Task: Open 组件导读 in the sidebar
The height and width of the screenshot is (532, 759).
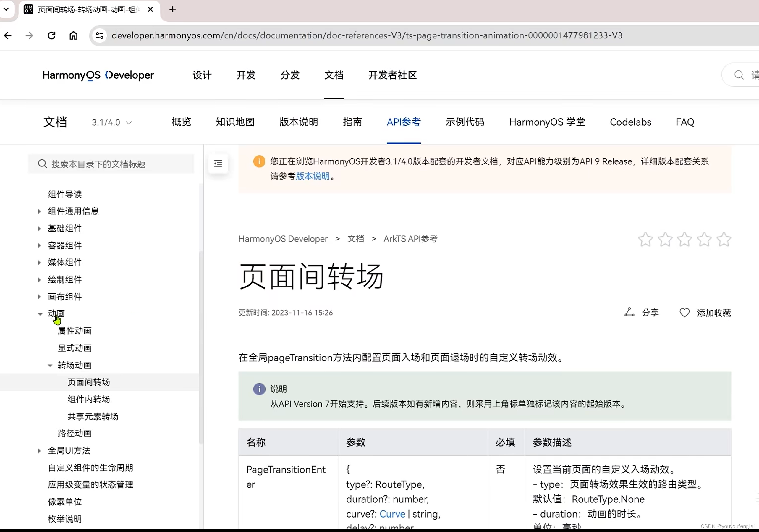Action: pos(65,194)
